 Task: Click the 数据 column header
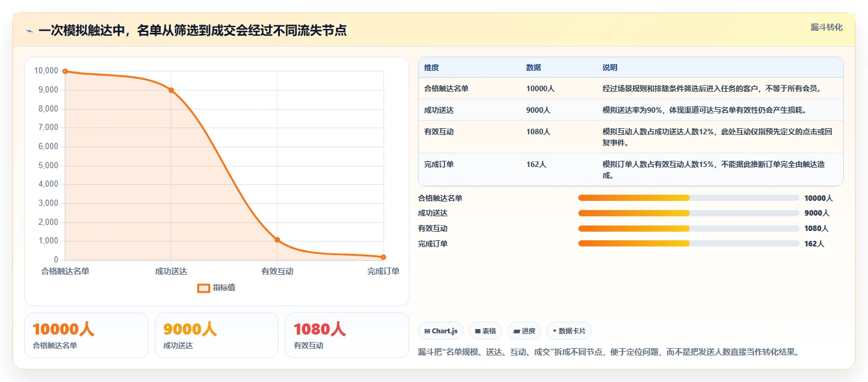[533, 68]
